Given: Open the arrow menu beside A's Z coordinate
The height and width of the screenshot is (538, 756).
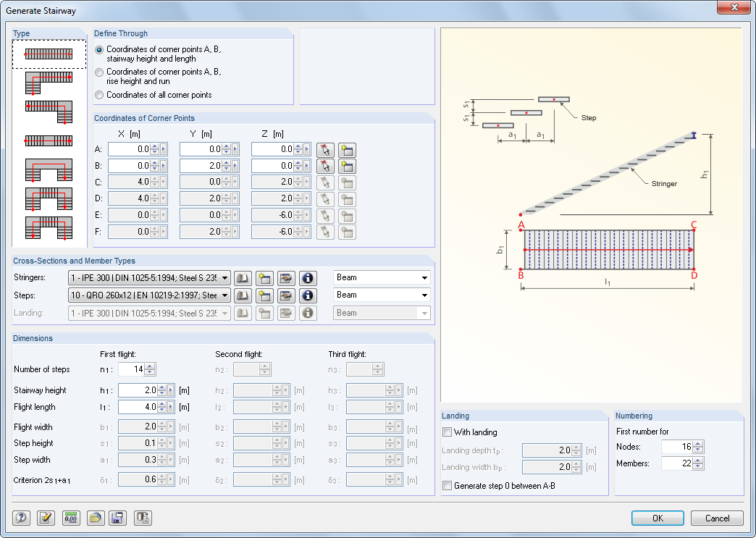Looking at the screenshot, I should coord(307,149).
